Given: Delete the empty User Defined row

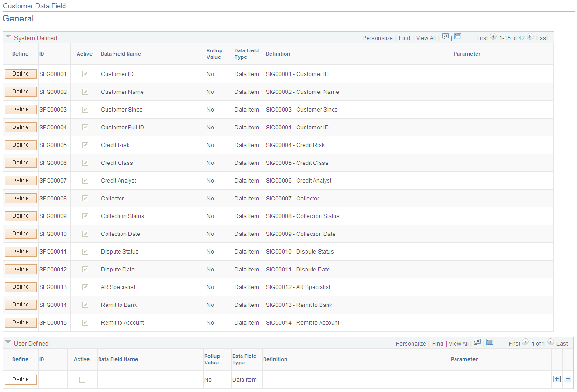Looking at the screenshot, I should [x=568, y=379].
